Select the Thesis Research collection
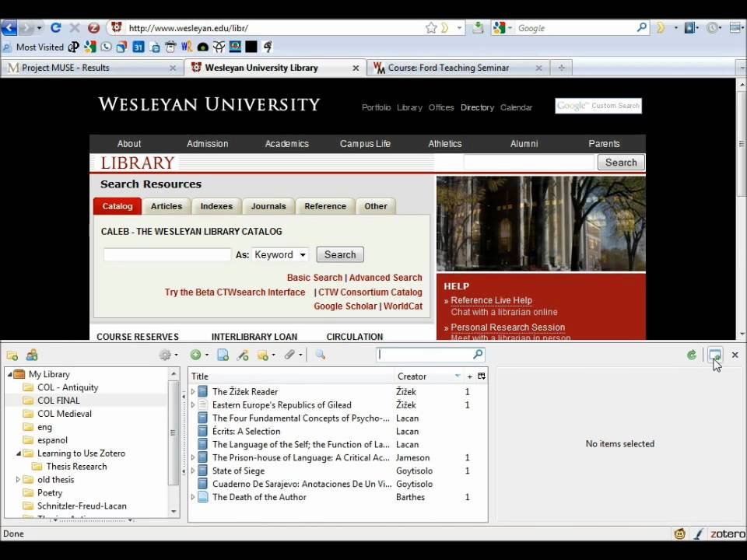 (76, 467)
